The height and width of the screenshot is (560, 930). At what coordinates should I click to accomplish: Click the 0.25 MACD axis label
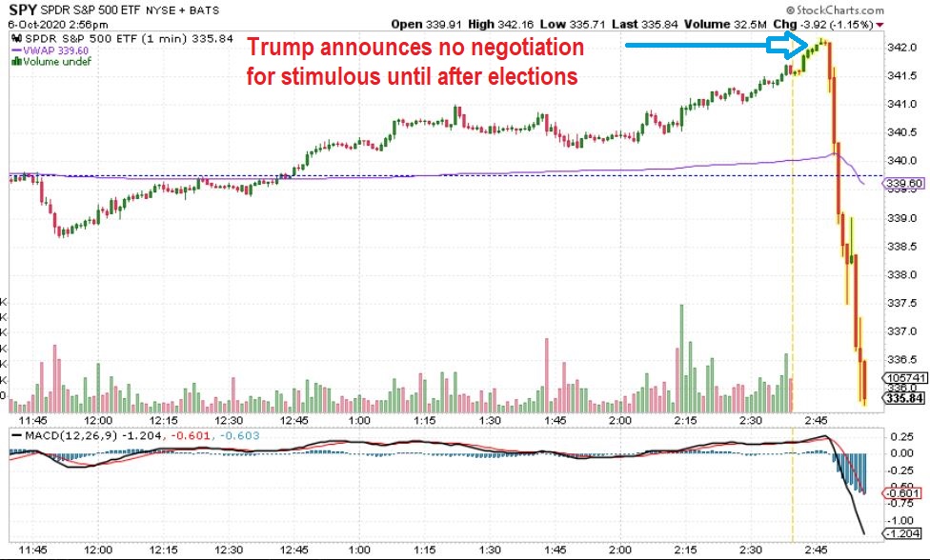902,437
